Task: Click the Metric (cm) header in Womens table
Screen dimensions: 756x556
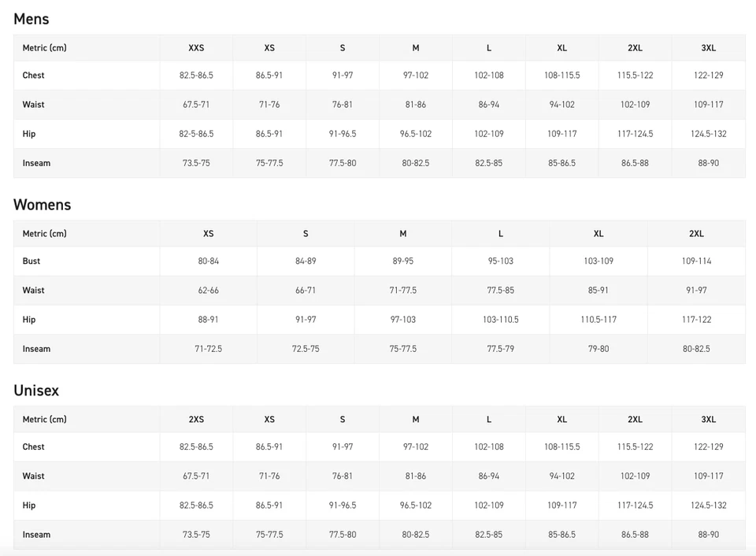Action: pos(45,234)
